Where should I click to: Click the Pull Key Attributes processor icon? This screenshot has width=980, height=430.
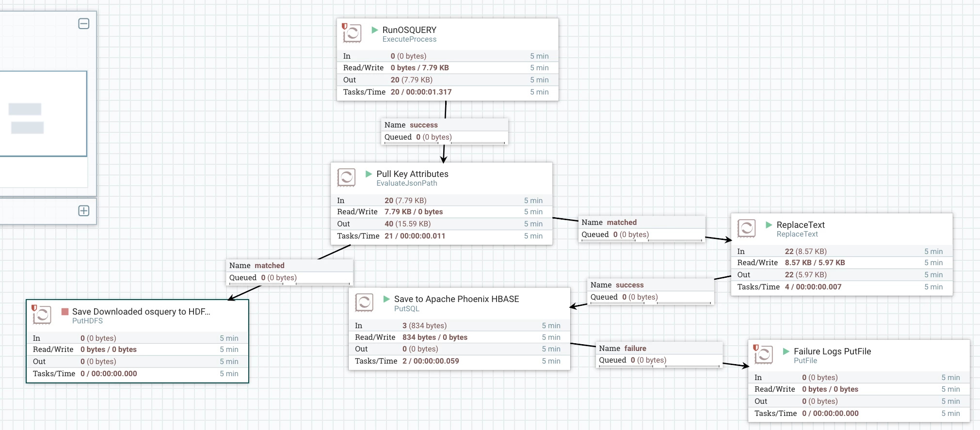pyautogui.click(x=346, y=177)
